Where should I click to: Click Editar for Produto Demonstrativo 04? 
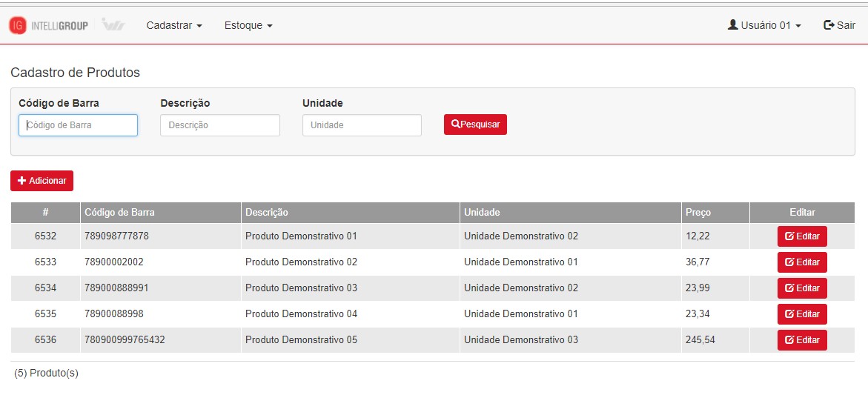pos(802,314)
